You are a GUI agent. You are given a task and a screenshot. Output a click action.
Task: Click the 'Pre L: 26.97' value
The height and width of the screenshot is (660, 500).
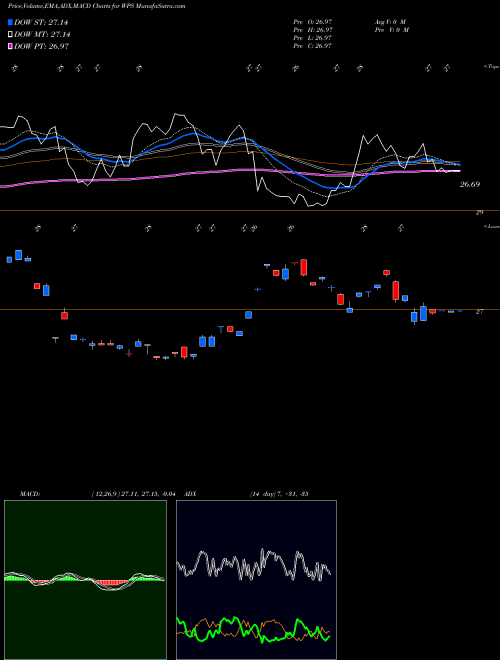(x=313, y=38)
